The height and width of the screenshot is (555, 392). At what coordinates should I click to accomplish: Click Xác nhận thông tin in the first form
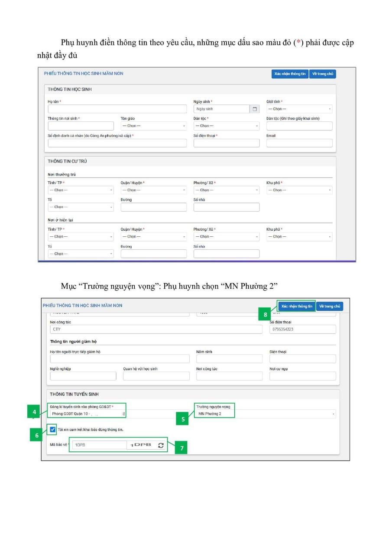click(290, 74)
